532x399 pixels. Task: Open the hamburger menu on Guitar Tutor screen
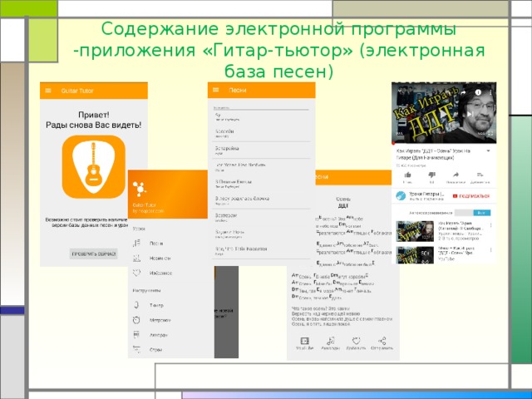click(48, 91)
